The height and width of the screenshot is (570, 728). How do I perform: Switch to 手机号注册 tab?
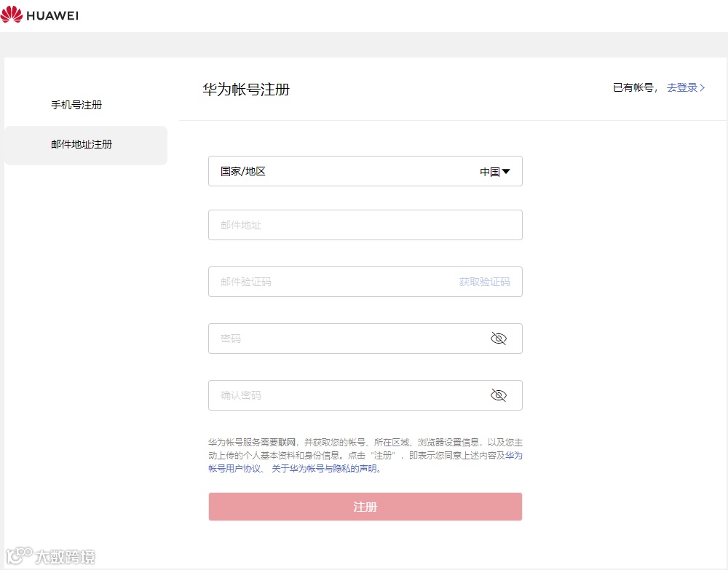click(x=76, y=105)
